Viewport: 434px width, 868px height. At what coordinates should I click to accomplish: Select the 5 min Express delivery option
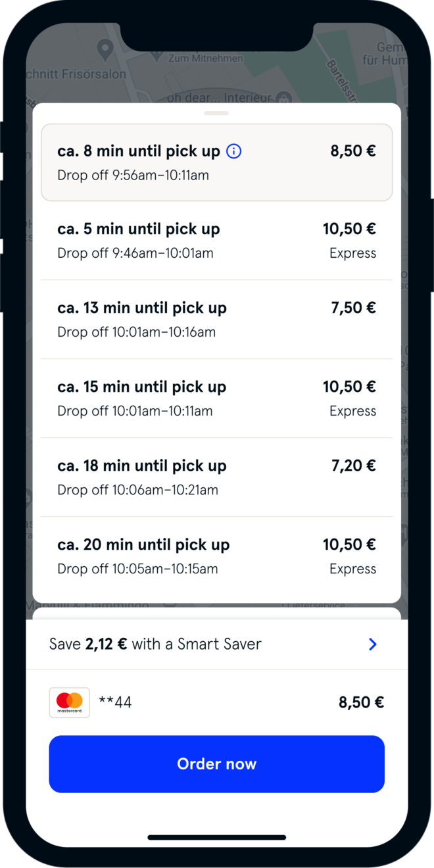tap(217, 239)
